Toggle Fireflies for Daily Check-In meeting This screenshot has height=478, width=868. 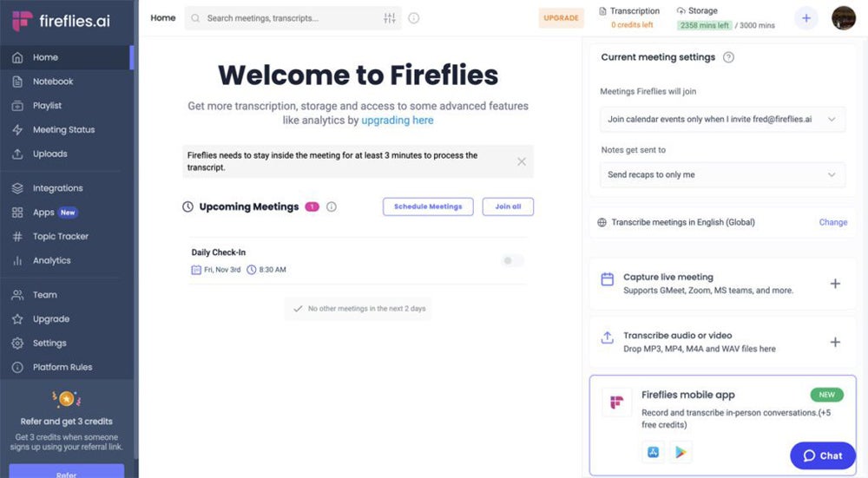pos(513,261)
